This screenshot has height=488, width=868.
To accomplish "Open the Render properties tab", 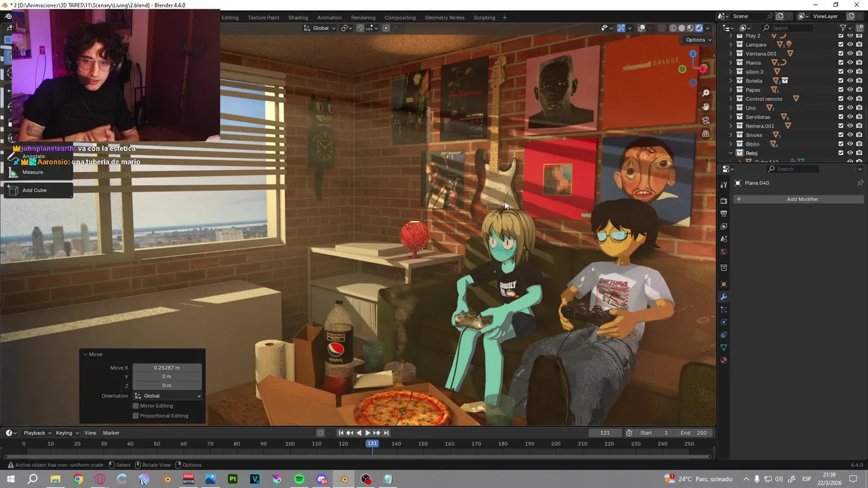I will (724, 201).
